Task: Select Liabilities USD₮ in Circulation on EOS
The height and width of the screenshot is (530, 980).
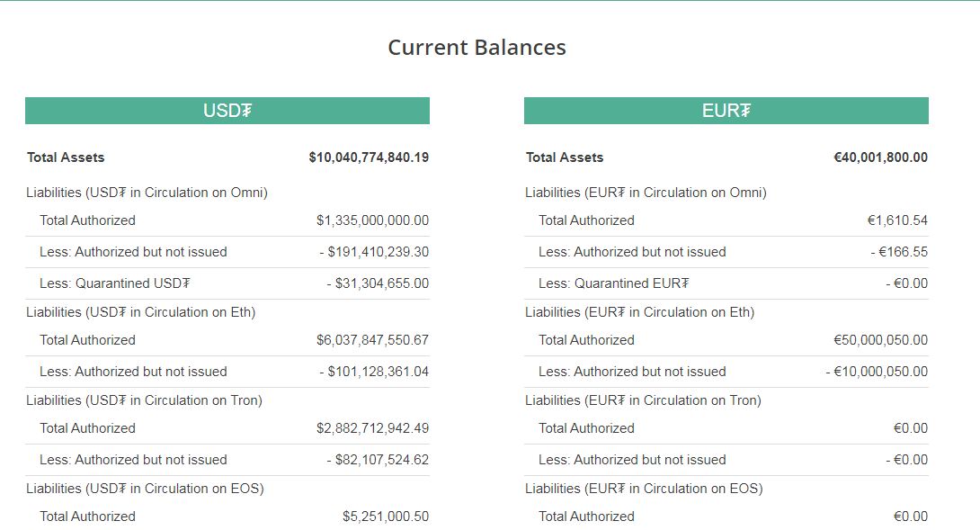Action: 145,489
